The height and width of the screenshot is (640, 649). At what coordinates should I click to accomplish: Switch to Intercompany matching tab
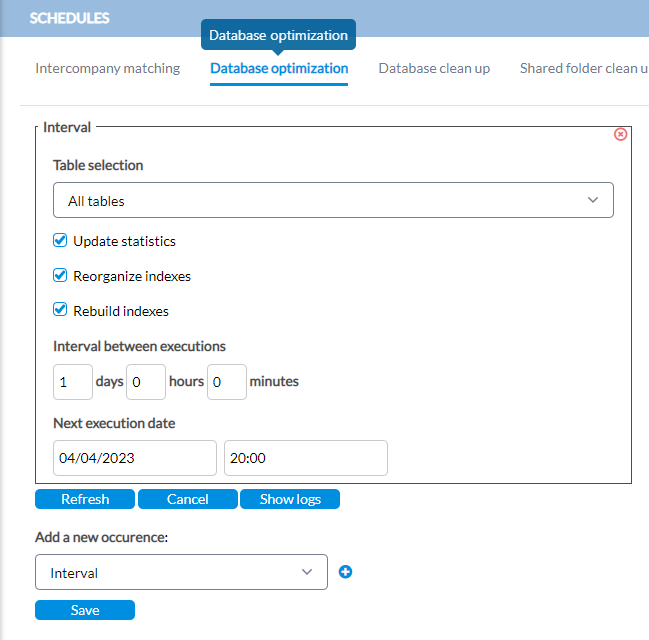108,68
